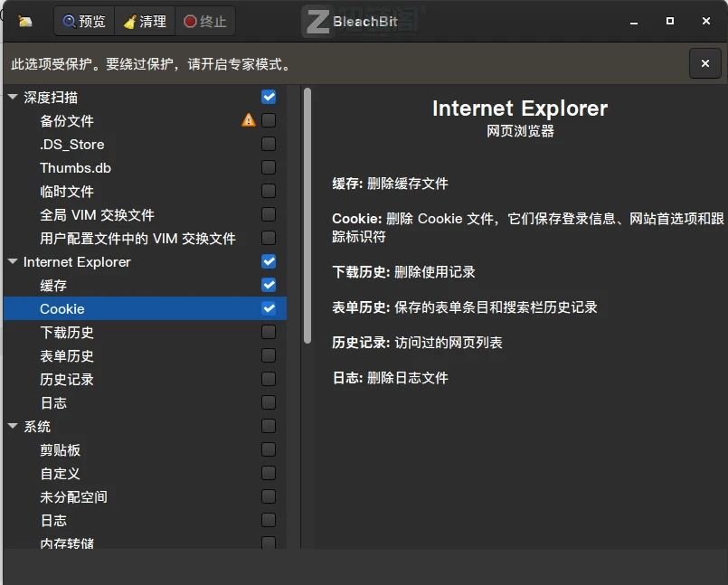Click the 预览 preview magnifier button

tap(84, 22)
